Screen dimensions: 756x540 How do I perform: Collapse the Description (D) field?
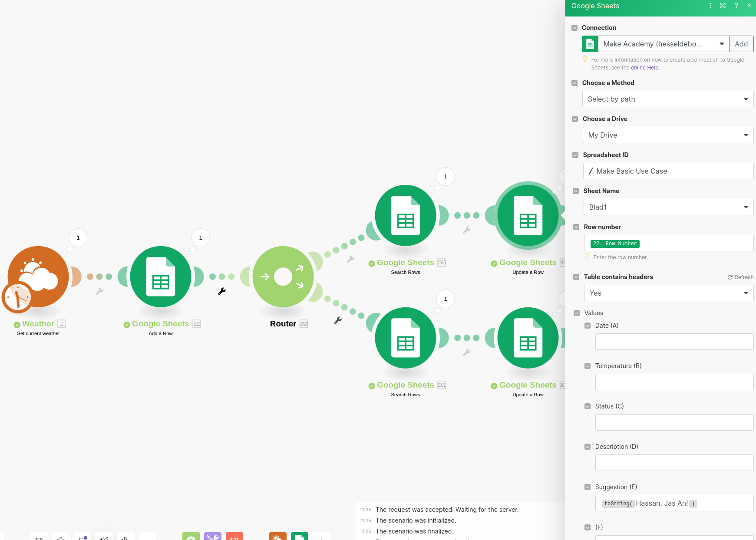pos(588,447)
